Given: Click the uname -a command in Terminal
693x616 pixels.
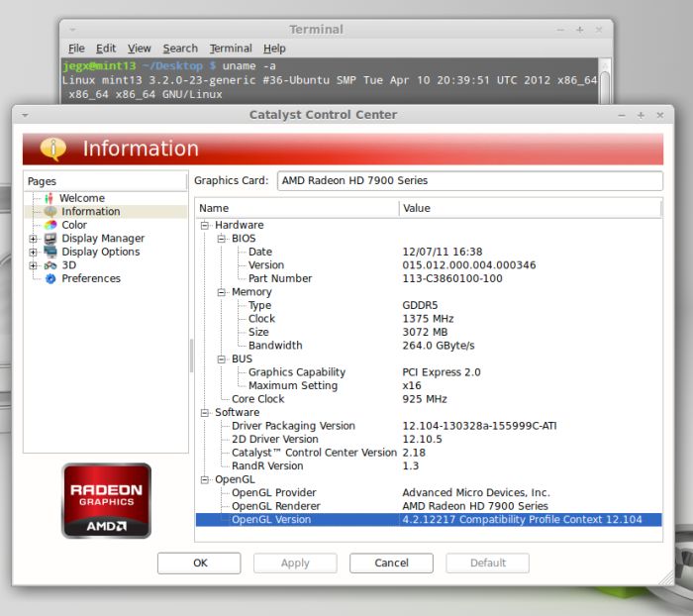Looking at the screenshot, I should pyautogui.click(x=248, y=66).
